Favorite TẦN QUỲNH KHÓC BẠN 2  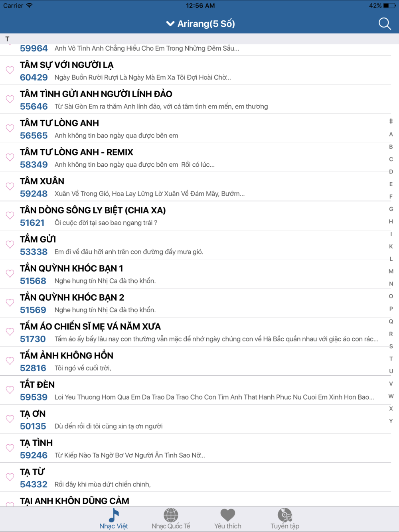coord(10,303)
